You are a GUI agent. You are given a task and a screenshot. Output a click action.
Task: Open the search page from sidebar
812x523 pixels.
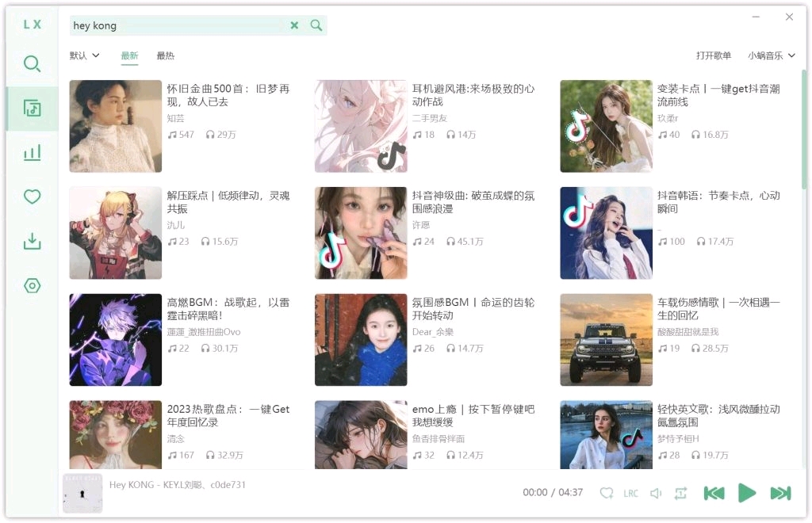(x=32, y=64)
